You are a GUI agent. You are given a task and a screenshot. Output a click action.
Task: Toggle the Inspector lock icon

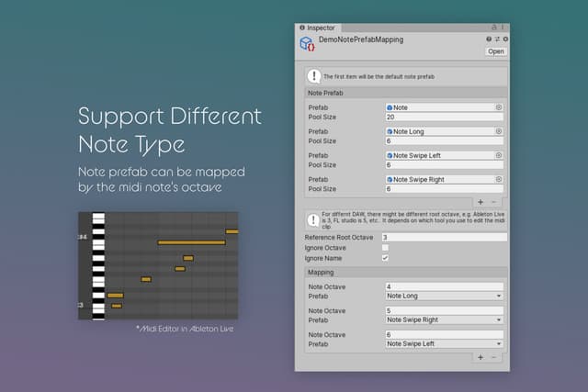click(x=494, y=27)
